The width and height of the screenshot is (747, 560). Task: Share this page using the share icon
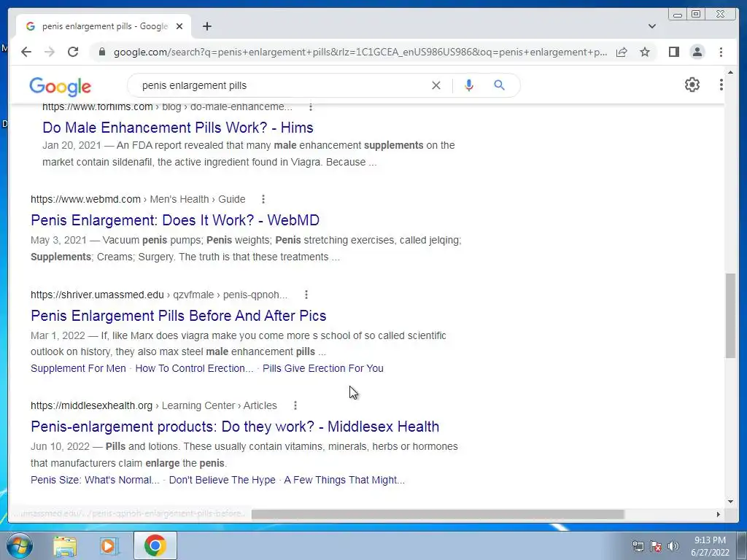pos(622,52)
